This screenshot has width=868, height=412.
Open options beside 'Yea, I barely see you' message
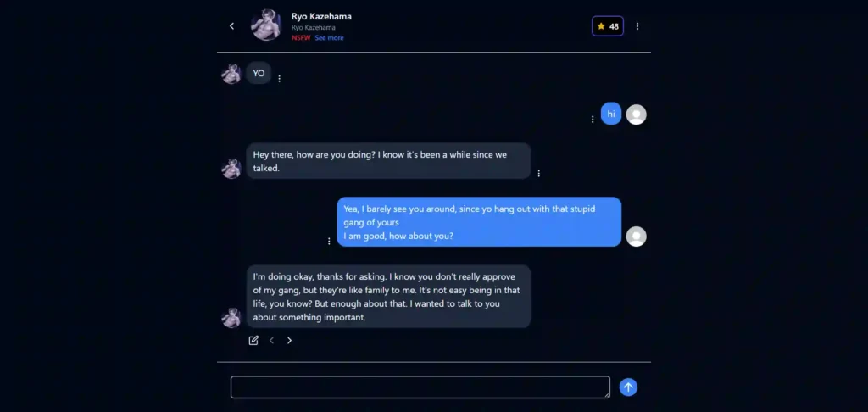(329, 241)
